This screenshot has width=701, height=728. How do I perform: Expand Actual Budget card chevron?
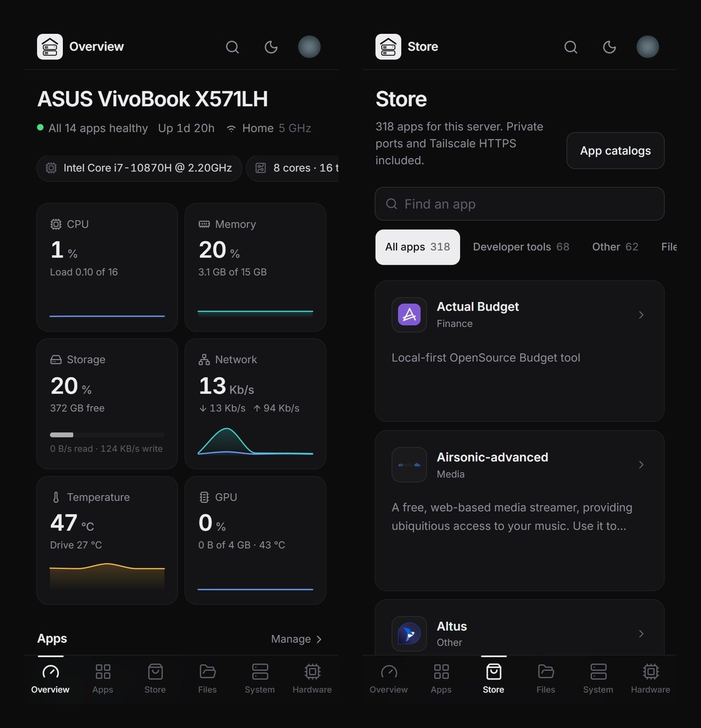pyautogui.click(x=641, y=315)
